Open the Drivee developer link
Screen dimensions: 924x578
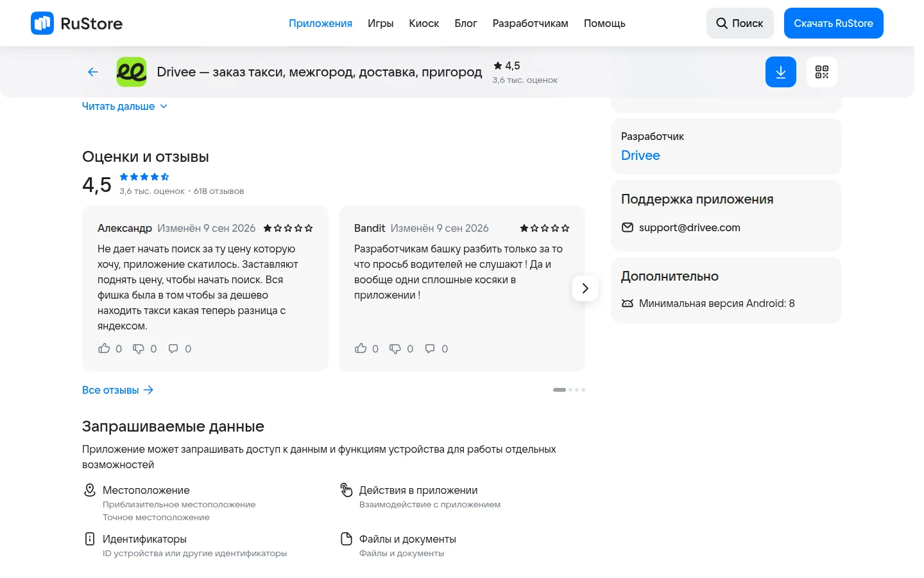[640, 155]
